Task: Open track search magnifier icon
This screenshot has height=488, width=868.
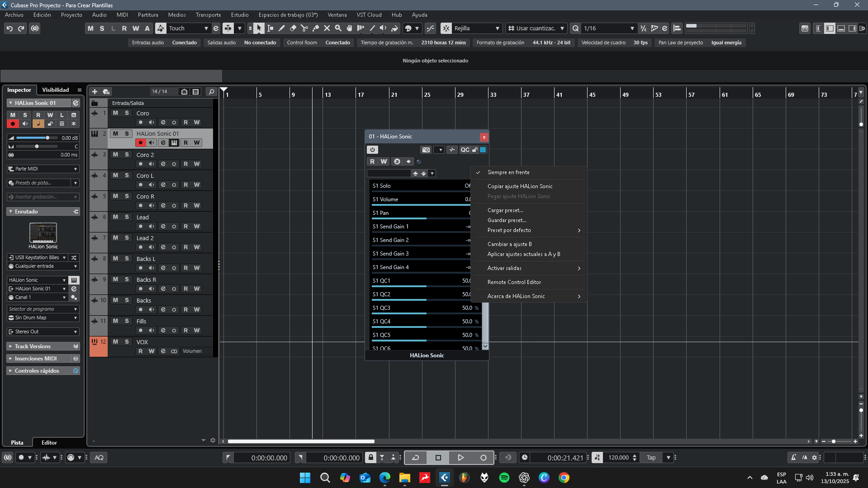Action: point(211,91)
